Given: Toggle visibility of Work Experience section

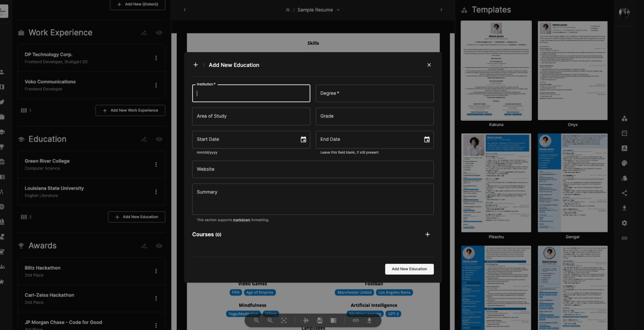Looking at the screenshot, I should pyautogui.click(x=159, y=33).
